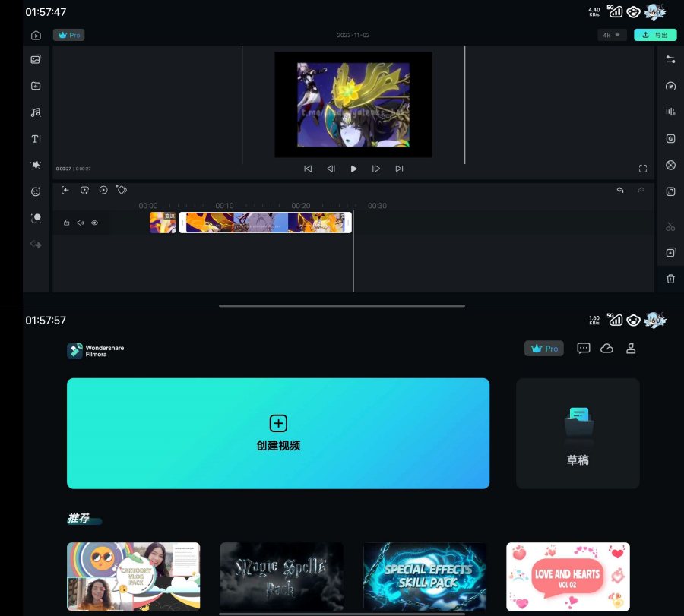Click the 推荐 recommended heading
684x616 pixels.
[78, 518]
